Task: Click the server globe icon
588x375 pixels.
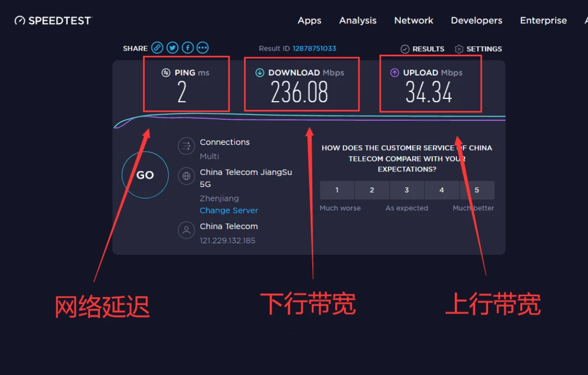Action: [186, 176]
